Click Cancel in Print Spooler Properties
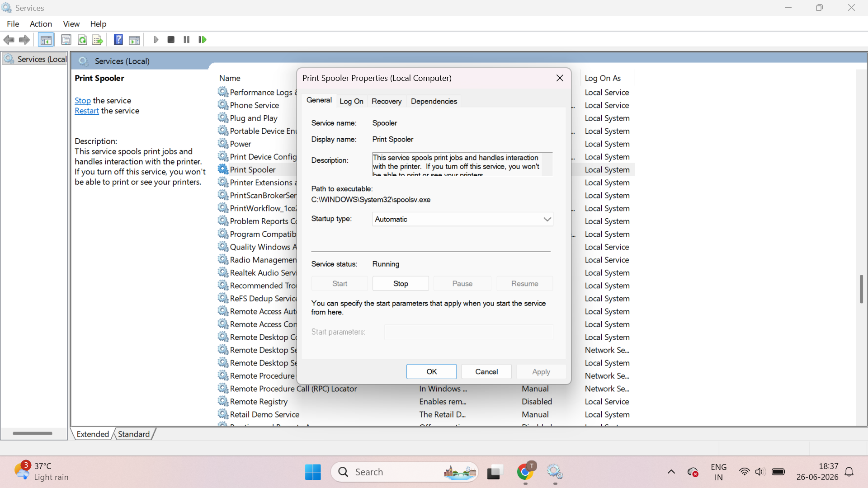 click(486, 372)
